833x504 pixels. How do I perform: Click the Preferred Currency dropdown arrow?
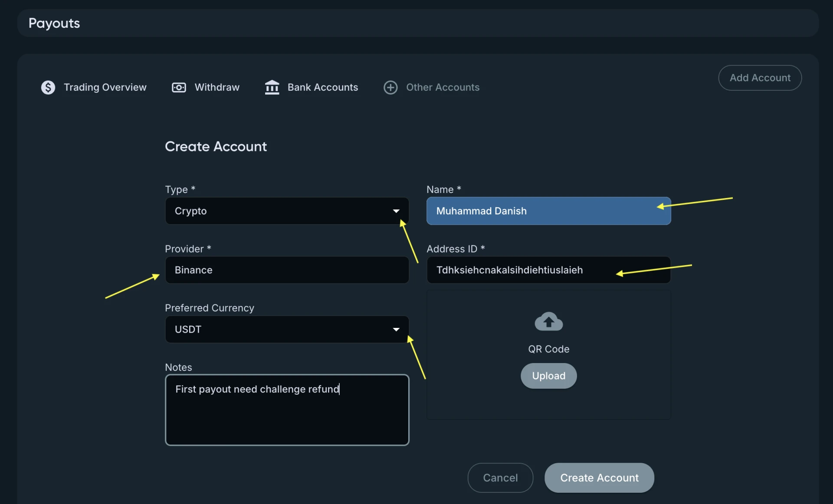396,330
